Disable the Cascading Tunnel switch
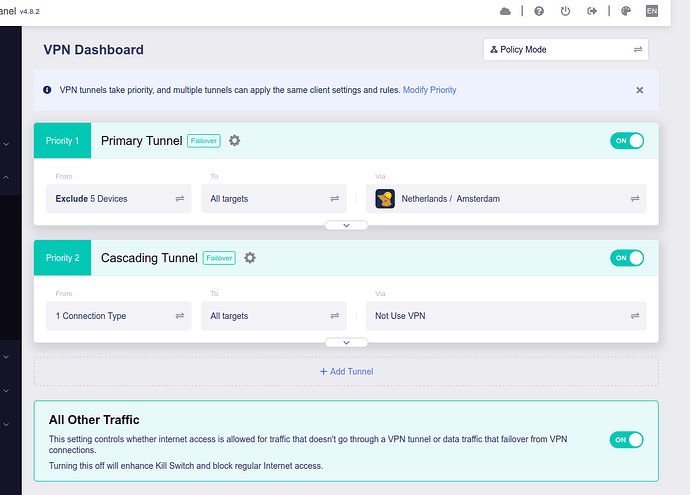The height and width of the screenshot is (495, 690). 627,258
